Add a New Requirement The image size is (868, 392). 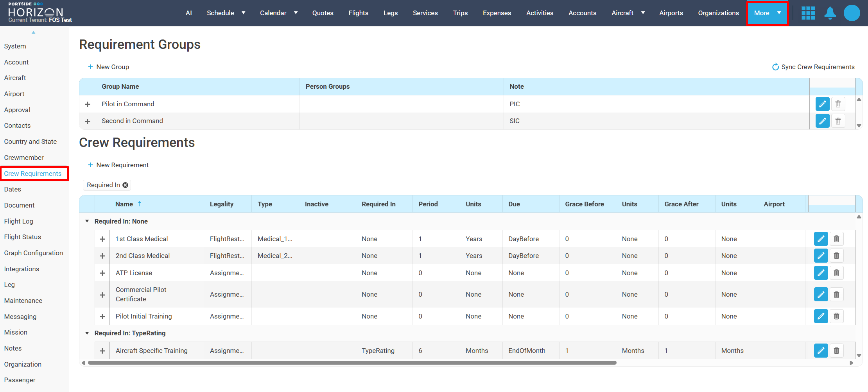pos(118,165)
